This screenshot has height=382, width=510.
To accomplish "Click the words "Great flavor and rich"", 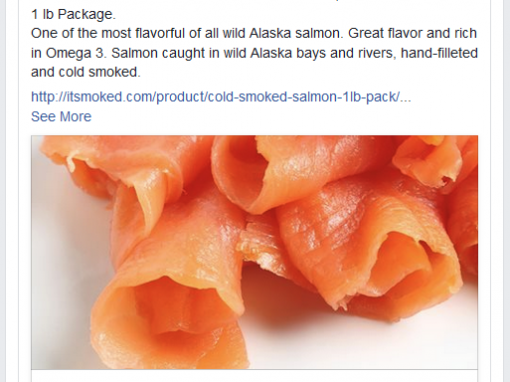I will pyautogui.click(x=412, y=33).
